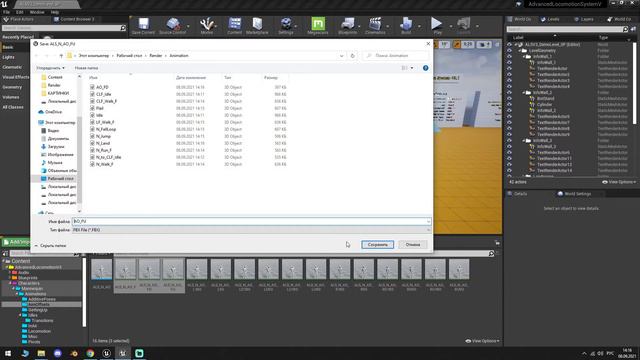Screen dimensions: 640x360
Task: Switch to the Levels tab
Action: [550, 19]
